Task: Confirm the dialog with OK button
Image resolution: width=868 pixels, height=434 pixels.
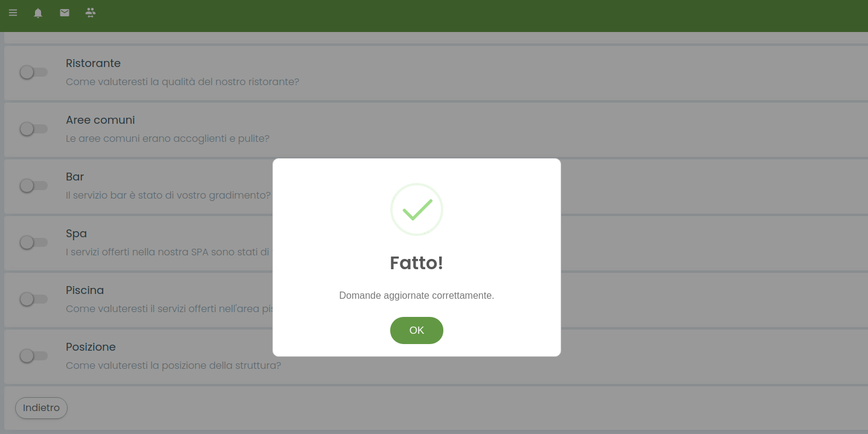Action: pos(417,330)
